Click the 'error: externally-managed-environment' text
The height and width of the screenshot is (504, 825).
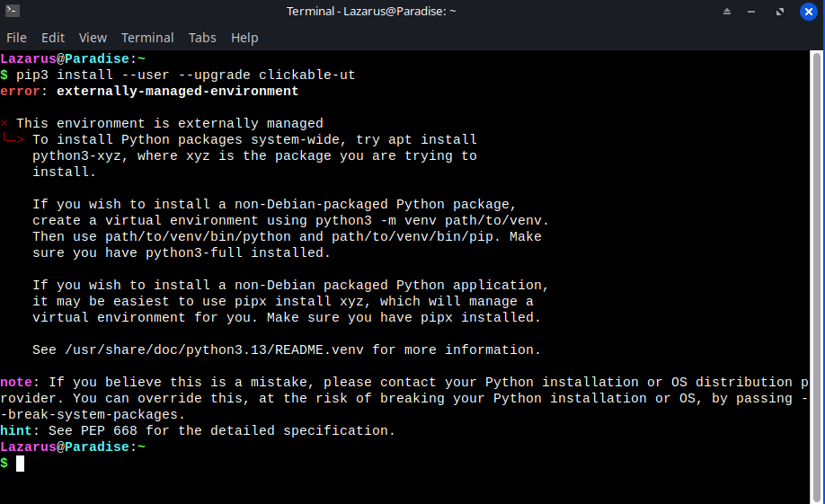(149, 92)
